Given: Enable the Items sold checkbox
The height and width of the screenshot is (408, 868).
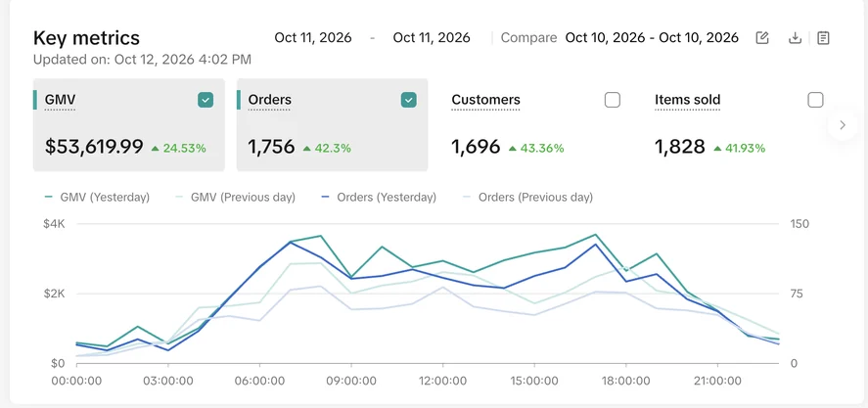Looking at the screenshot, I should [815, 100].
